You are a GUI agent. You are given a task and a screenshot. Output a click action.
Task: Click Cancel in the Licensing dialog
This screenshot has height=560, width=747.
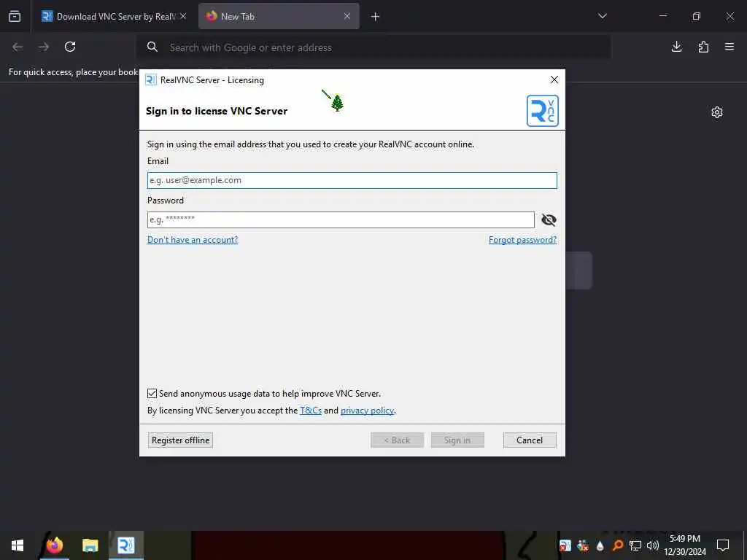coord(530,440)
